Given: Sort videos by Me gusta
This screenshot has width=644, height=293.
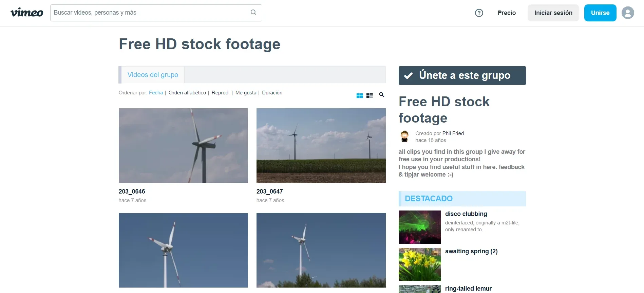Looking at the screenshot, I should pyautogui.click(x=246, y=93).
